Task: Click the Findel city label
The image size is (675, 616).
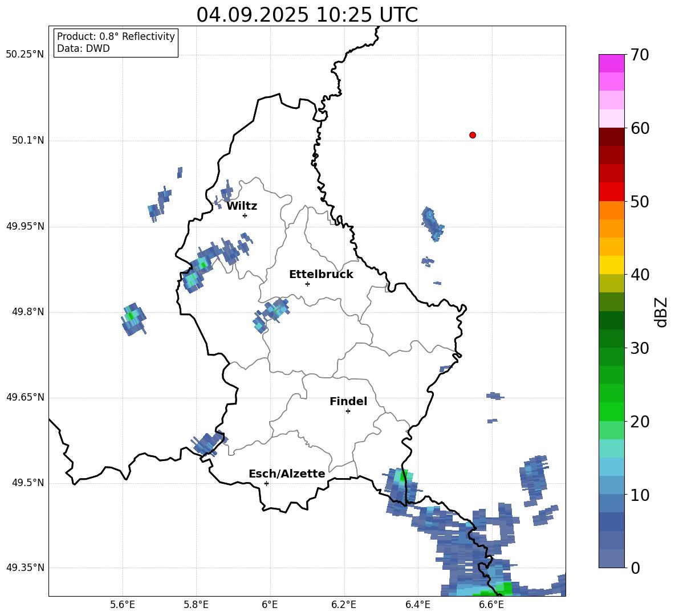Action: [348, 401]
